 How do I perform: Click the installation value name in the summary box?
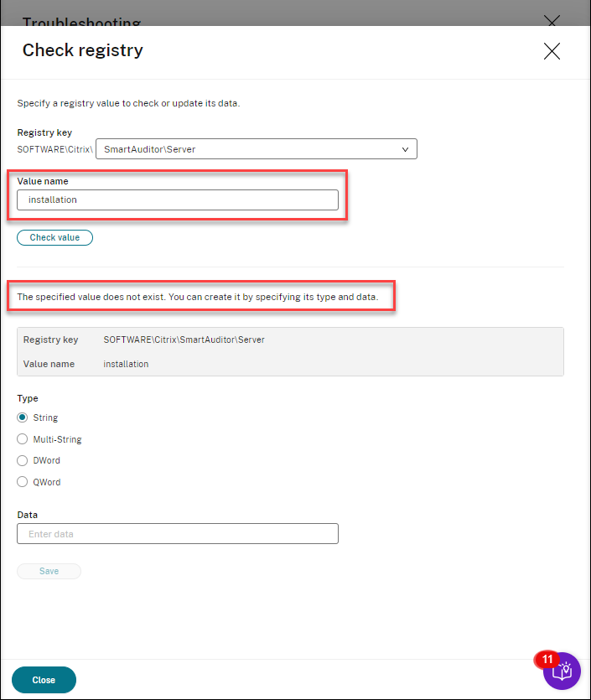pyautogui.click(x=126, y=364)
